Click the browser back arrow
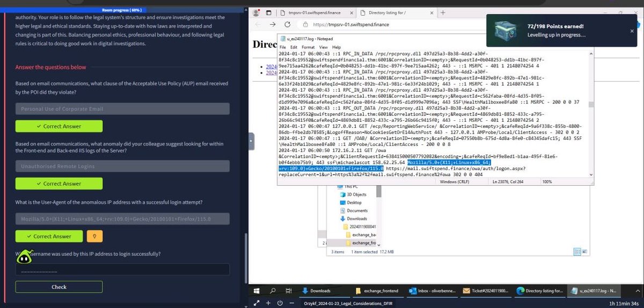 pyautogui.click(x=258, y=25)
